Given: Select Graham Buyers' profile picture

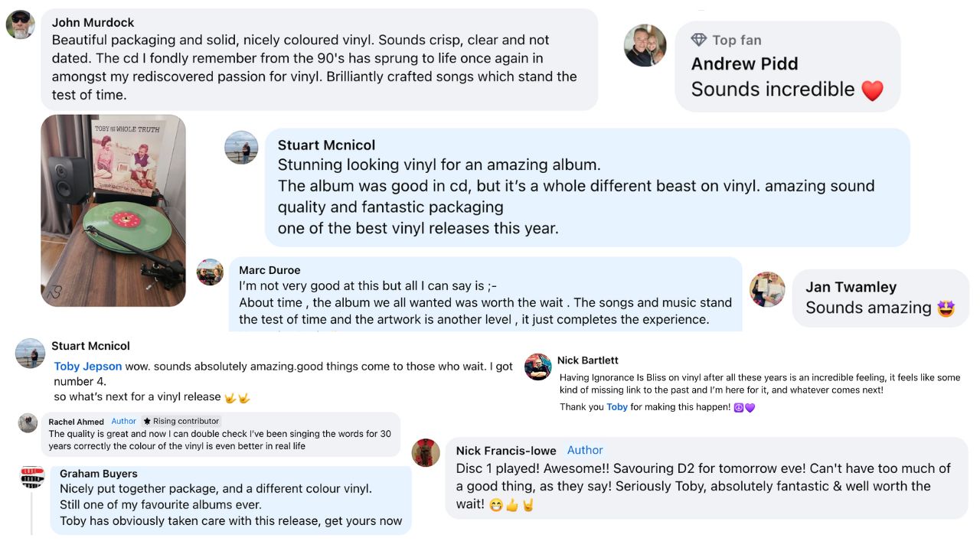Looking at the screenshot, I should coord(31,474).
